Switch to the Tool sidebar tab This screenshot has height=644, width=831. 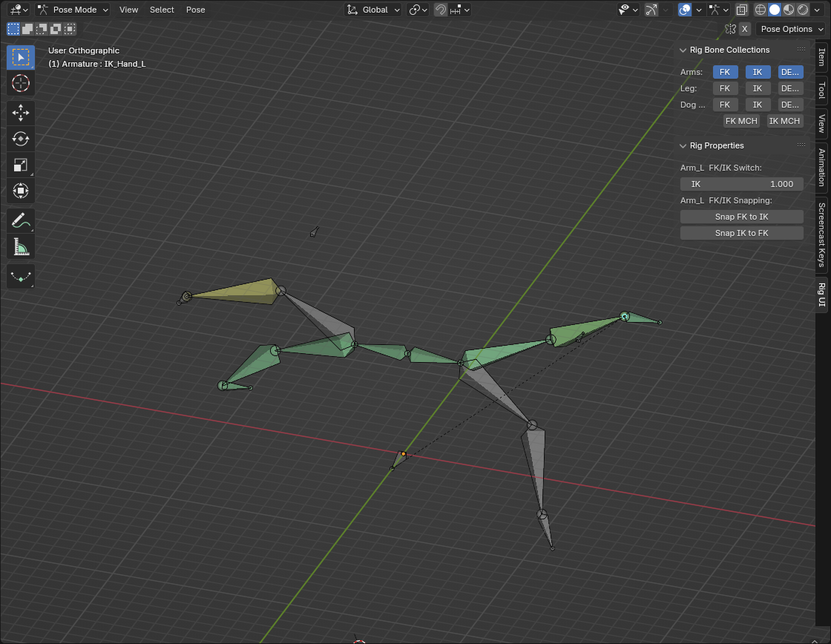pyautogui.click(x=821, y=90)
